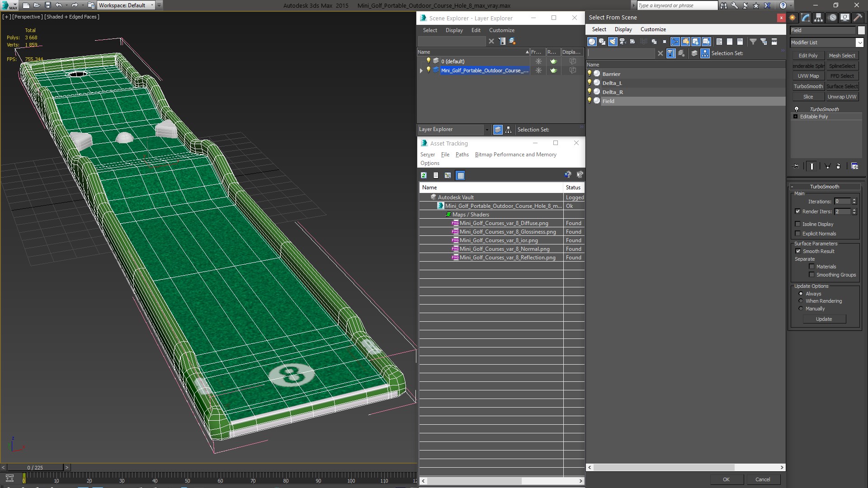Viewport: 868px width, 488px height.
Task: Click the Refresh icon in Asset Tracking
Action: pyautogui.click(x=424, y=175)
